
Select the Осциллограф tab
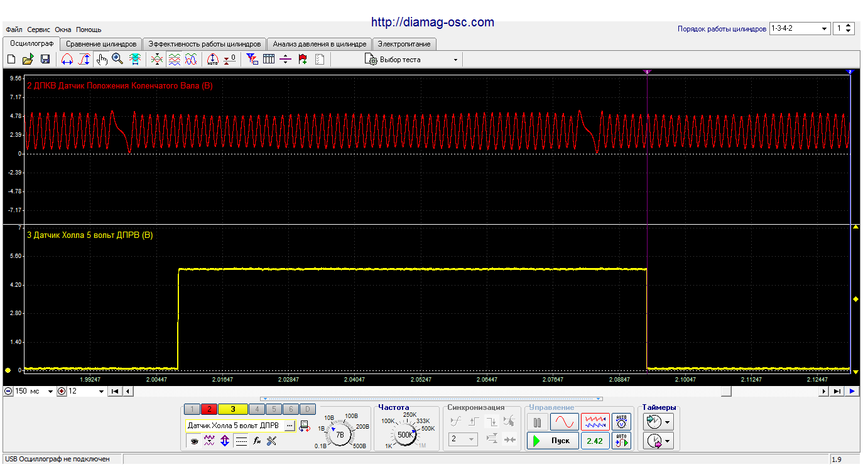click(x=31, y=43)
